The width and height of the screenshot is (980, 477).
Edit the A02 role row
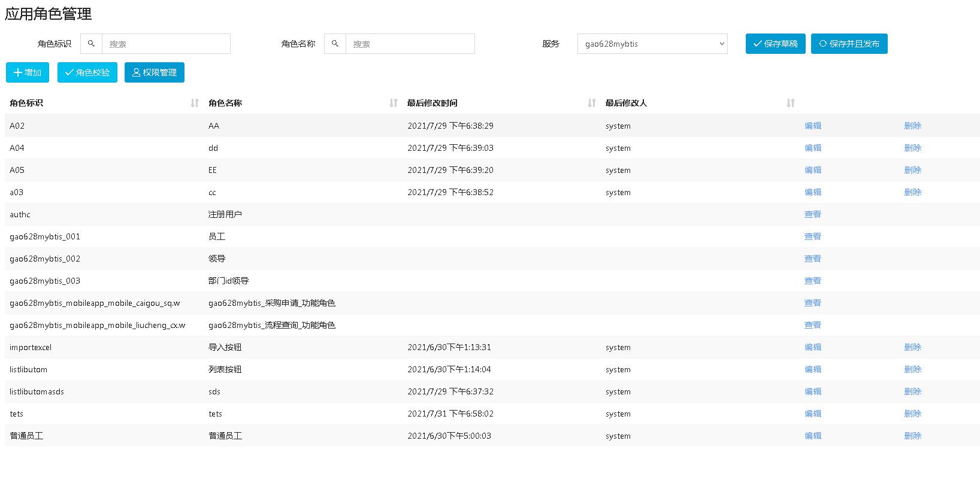(813, 126)
